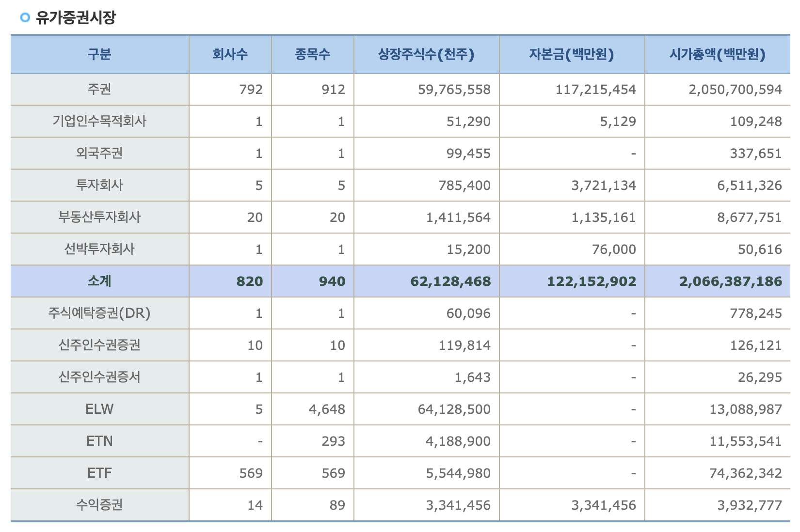Click the 투자회사 row label
Viewport: 800px width, 532px height.
coord(99,185)
